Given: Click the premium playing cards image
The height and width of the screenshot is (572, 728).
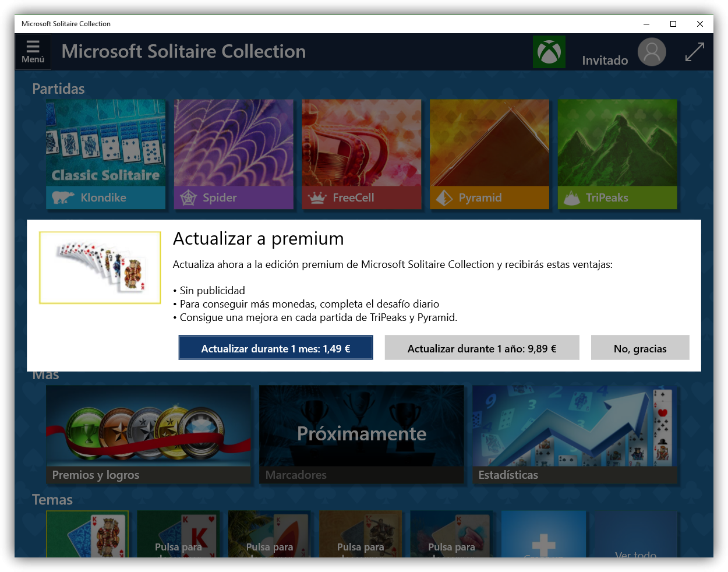Looking at the screenshot, I should pos(100,267).
